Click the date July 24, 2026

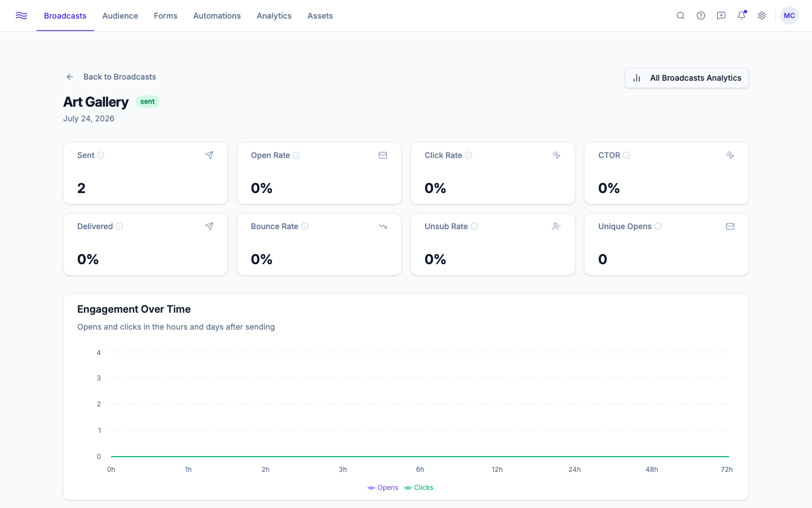[x=89, y=119]
